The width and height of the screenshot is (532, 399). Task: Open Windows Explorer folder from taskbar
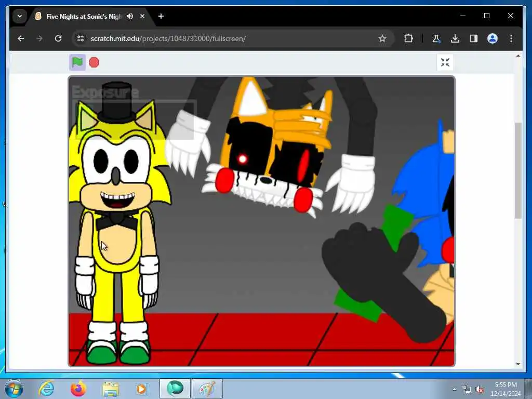(x=111, y=389)
